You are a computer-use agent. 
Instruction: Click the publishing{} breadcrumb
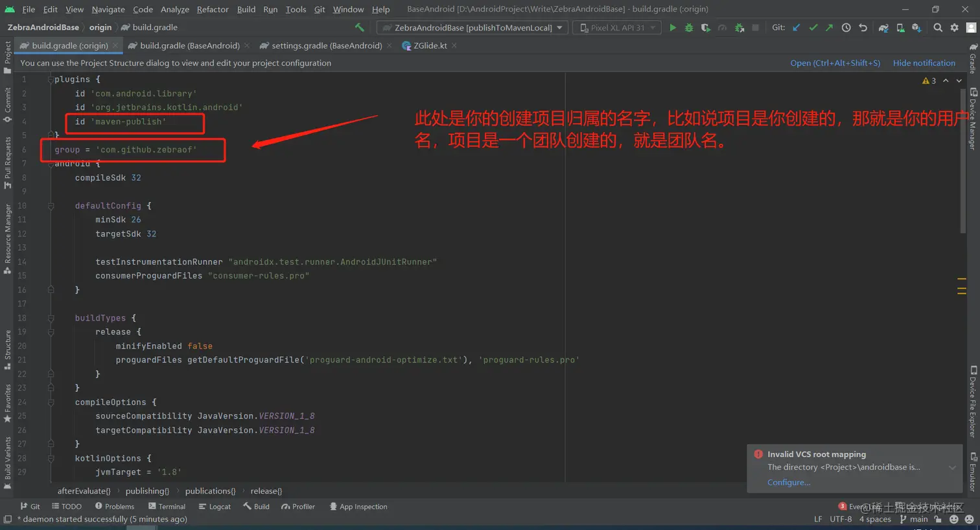tap(147, 491)
